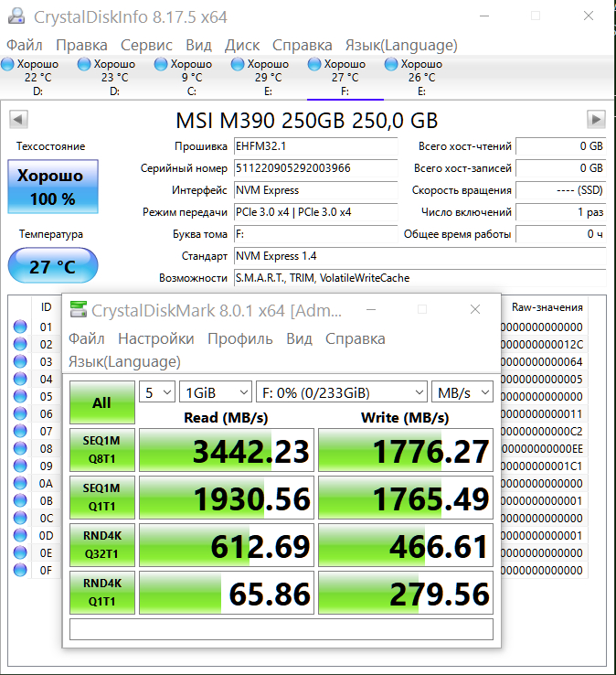
Task: Open Сервис menu in CrystalDiskInfo
Action: tap(146, 45)
